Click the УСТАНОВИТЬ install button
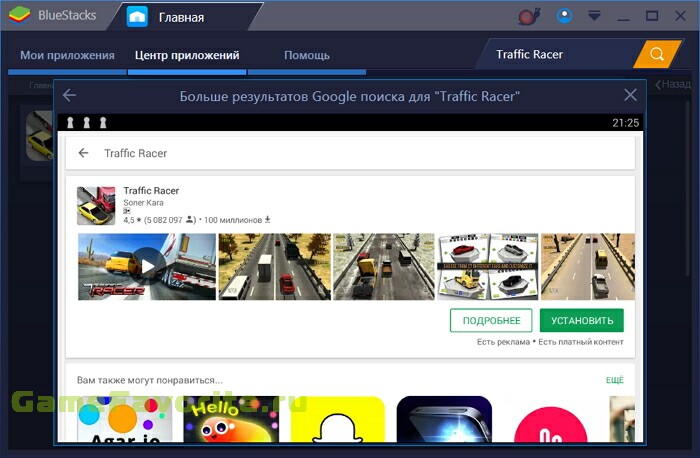This screenshot has width=700, height=458. [x=582, y=321]
